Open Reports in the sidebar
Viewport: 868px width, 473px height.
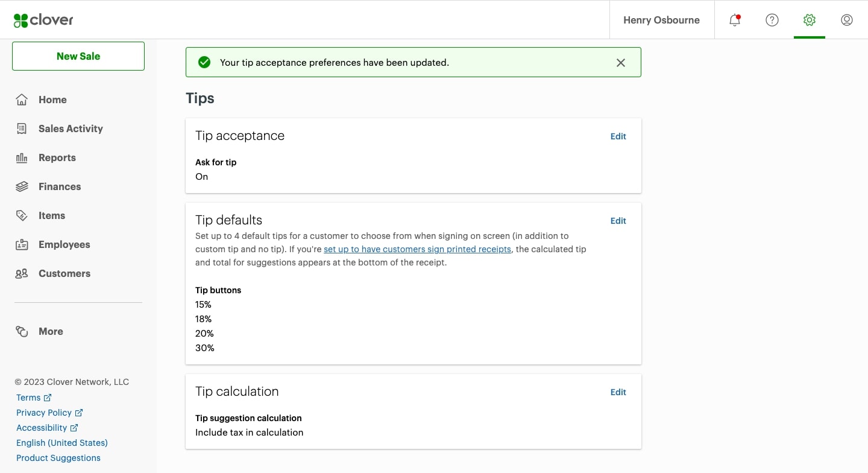(x=57, y=157)
